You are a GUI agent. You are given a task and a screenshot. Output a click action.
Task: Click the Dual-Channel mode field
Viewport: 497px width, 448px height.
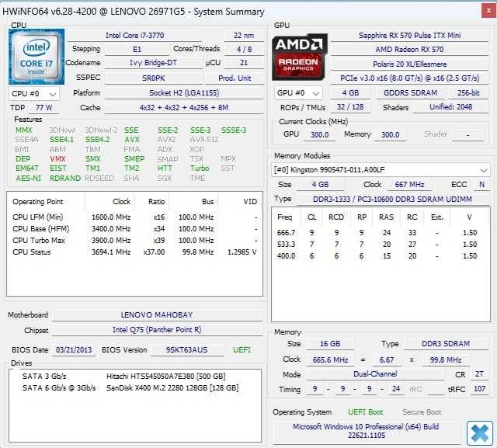(375, 374)
